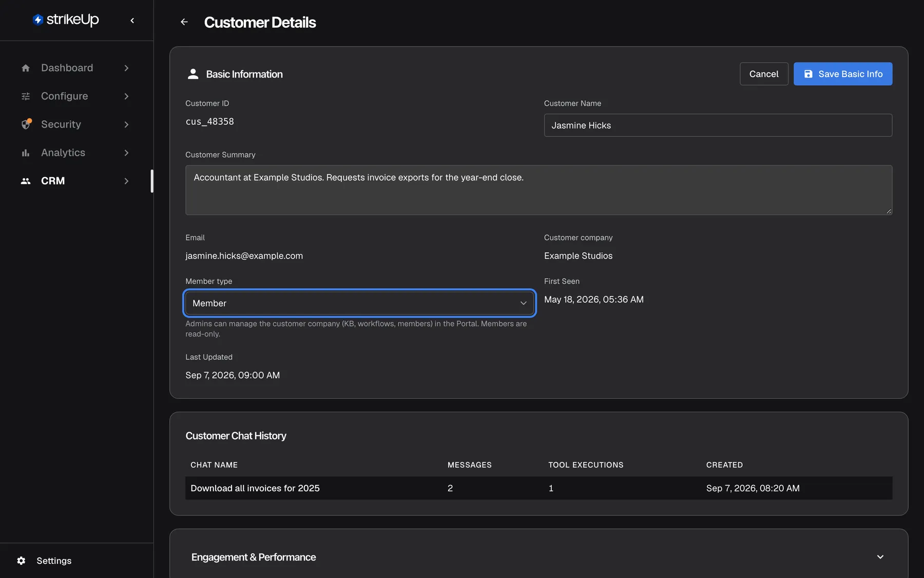This screenshot has height=578, width=924.
Task: Click the Customer Summary text area
Action: (539, 190)
